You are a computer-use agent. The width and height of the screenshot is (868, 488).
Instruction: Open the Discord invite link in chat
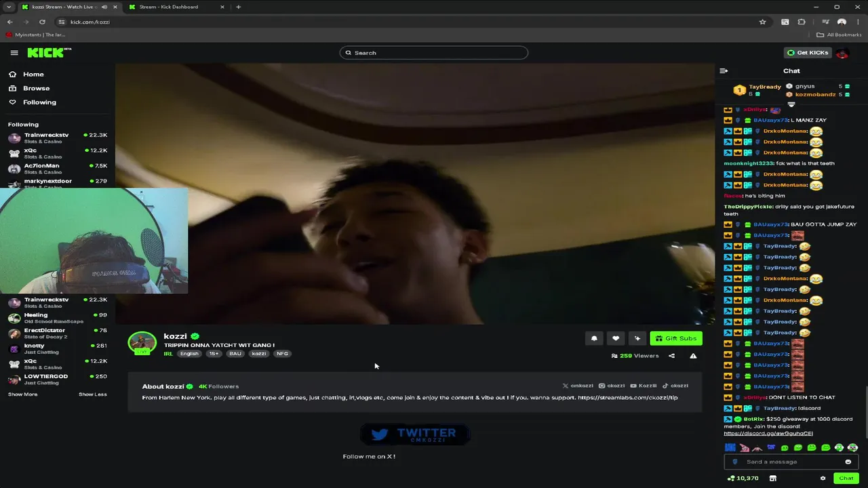click(768, 434)
